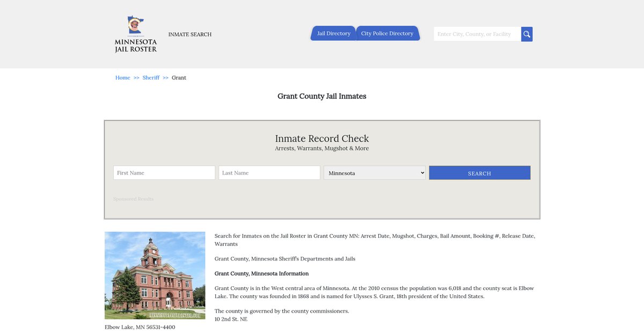Click the Sponsored Results label

pyautogui.click(x=133, y=199)
